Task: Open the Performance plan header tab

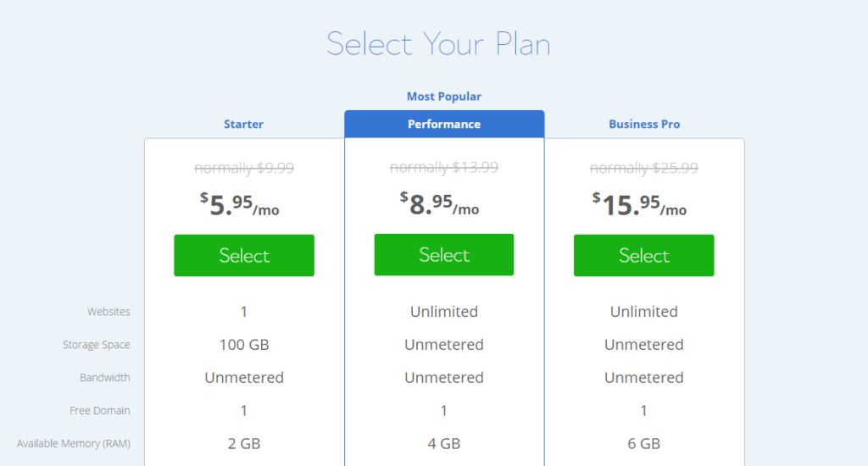Action: click(x=444, y=124)
